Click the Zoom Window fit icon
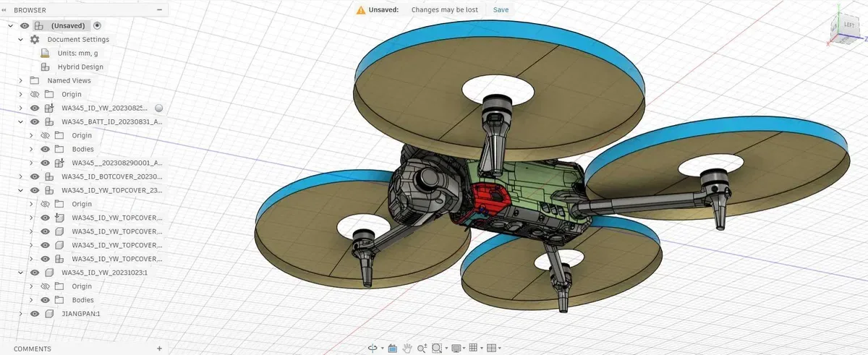The image size is (868, 355). [437, 348]
